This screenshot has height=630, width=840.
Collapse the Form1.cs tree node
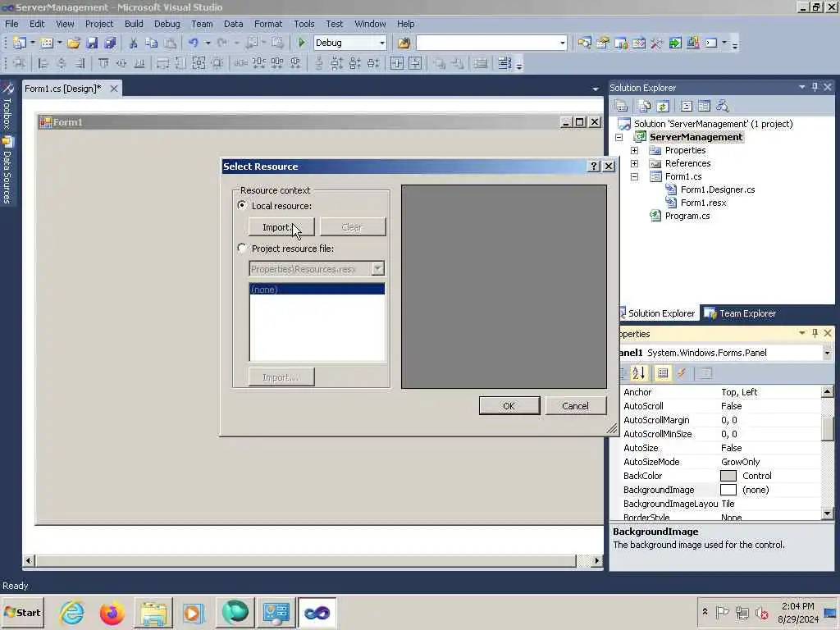click(634, 176)
